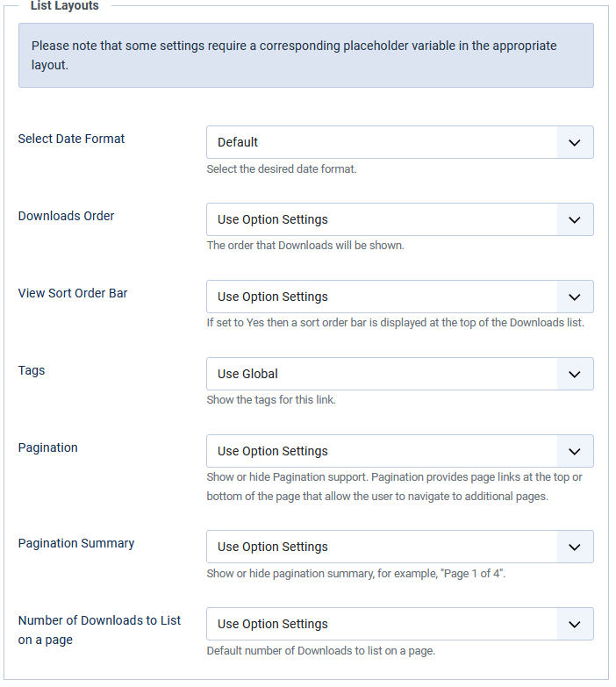Click chevron arrow of Downloads Order field
Viewport: 616px width, 687px height.
tap(575, 220)
